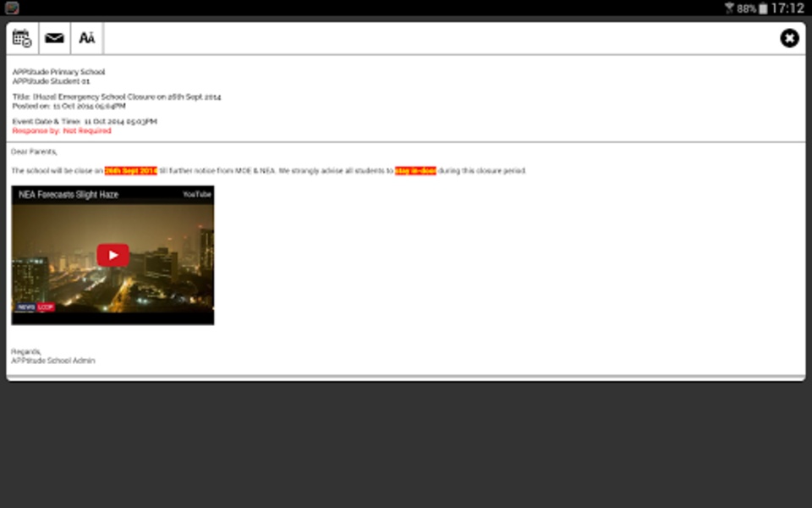Screen dimensions: 812x508
Task: Tap the 'APPtitude School Admin' signature
Action: click(53, 361)
